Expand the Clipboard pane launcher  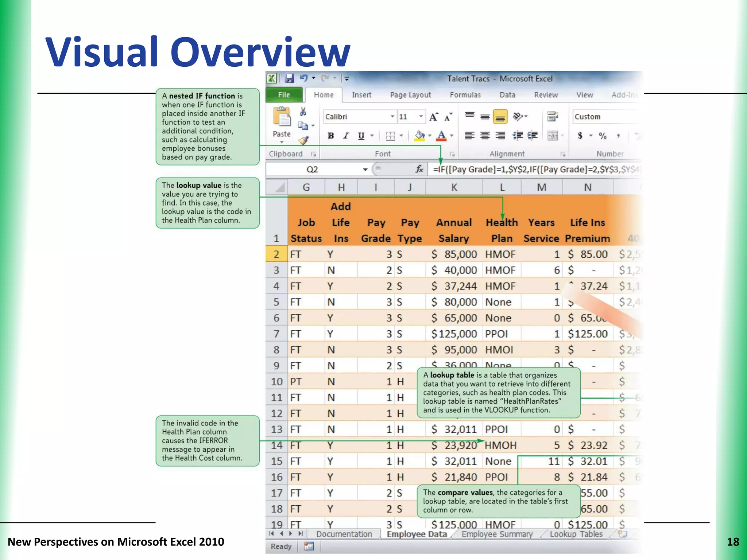click(x=313, y=154)
